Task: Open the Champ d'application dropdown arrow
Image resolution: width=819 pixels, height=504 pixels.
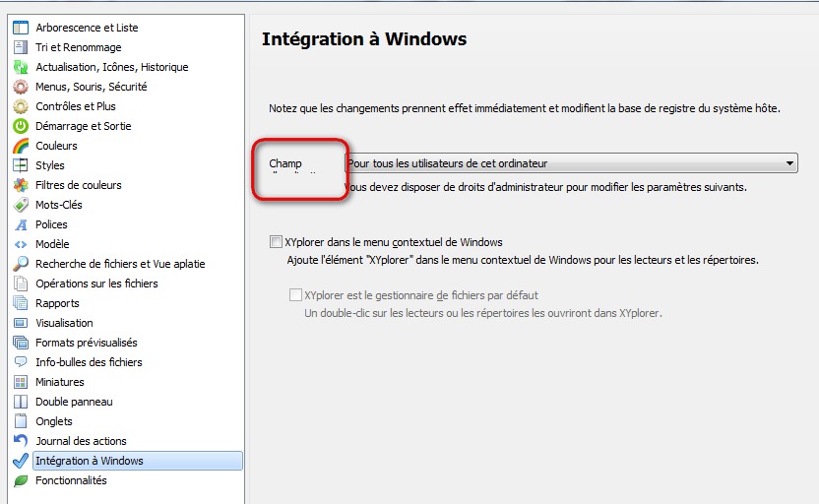Action: tap(790, 163)
